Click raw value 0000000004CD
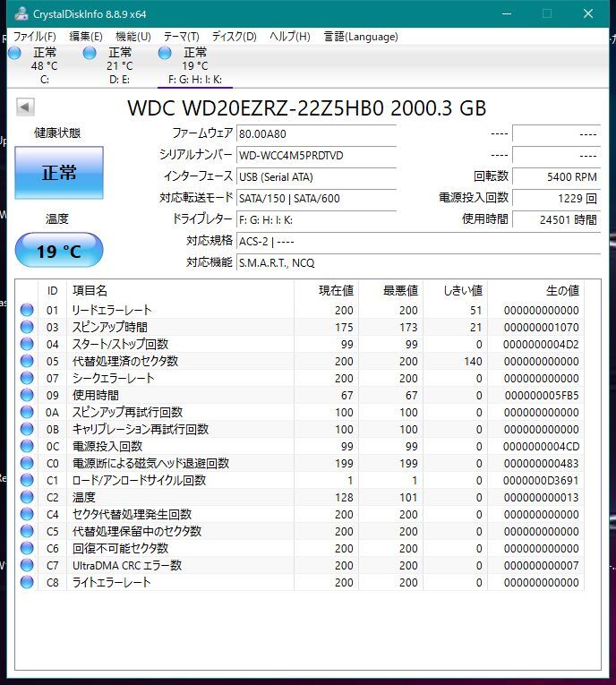Viewport: 616px width, 685px height. pyautogui.click(x=541, y=447)
